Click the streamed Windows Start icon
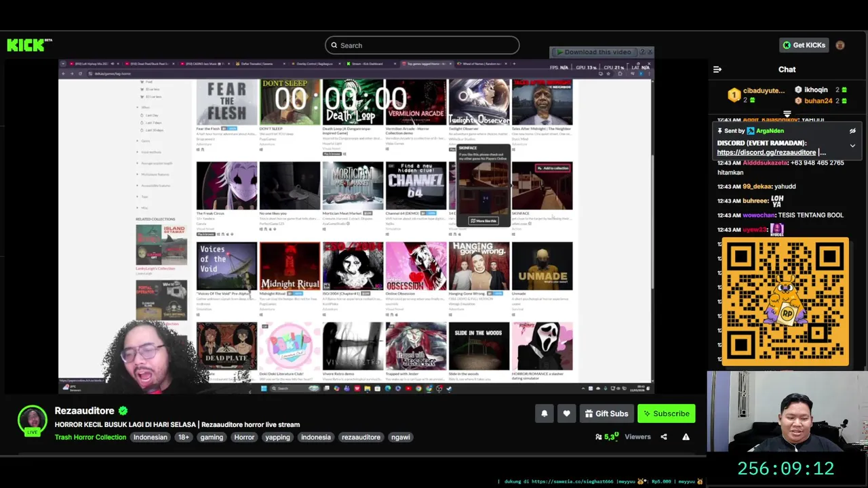Viewport: 868px width, 488px height. (264, 388)
